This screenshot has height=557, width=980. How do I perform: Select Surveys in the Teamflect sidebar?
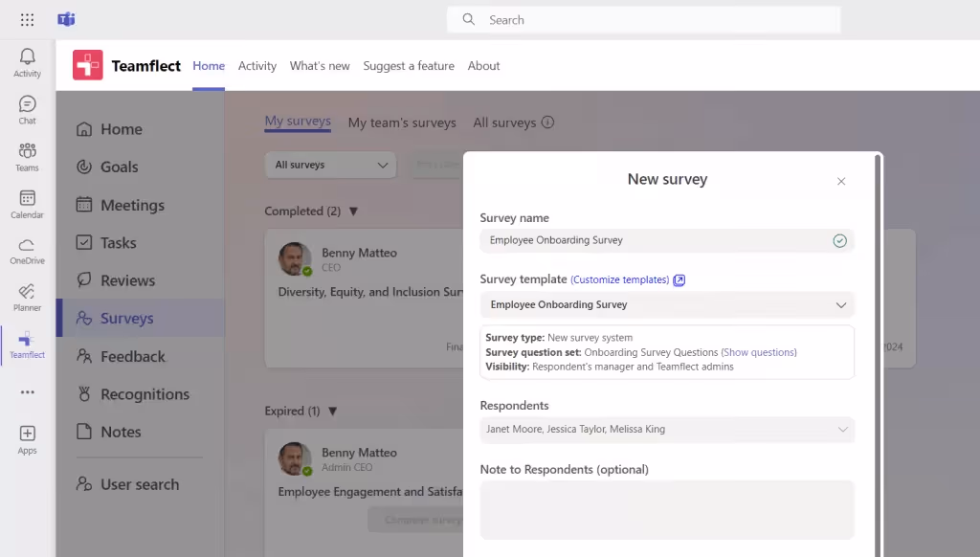pos(141,318)
